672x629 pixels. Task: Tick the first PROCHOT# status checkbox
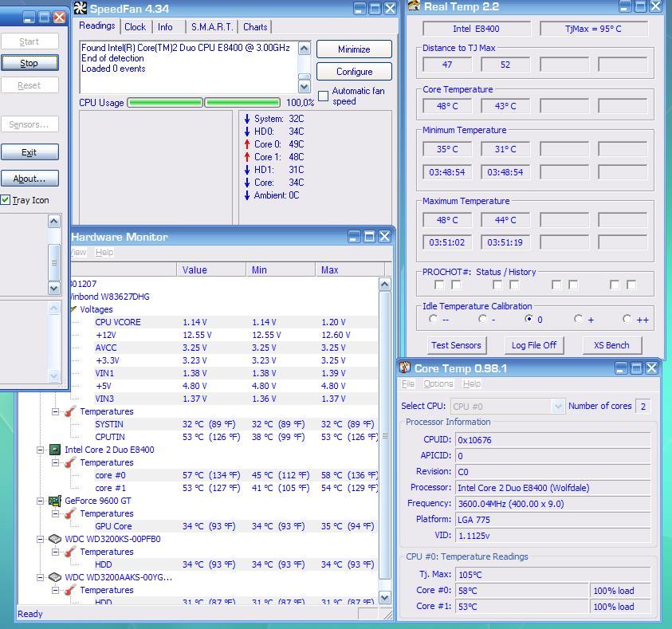pyautogui.click(x=439, y=285)
